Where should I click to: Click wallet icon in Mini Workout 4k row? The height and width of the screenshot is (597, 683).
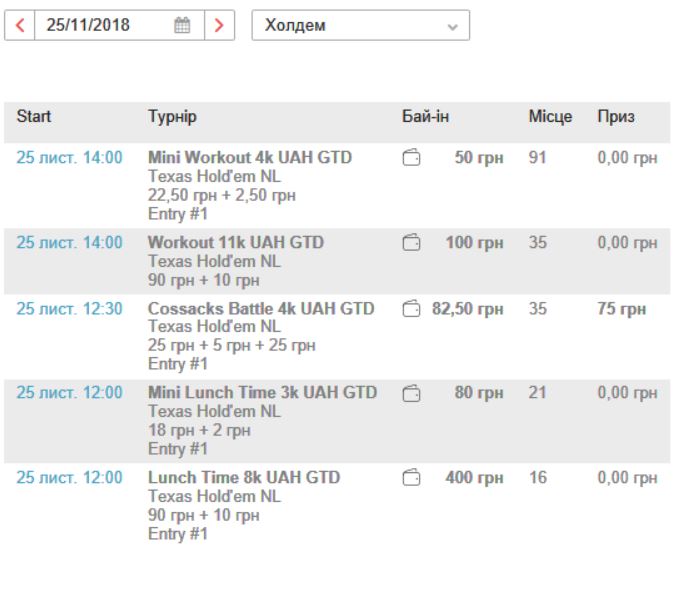tap(411, 157)
